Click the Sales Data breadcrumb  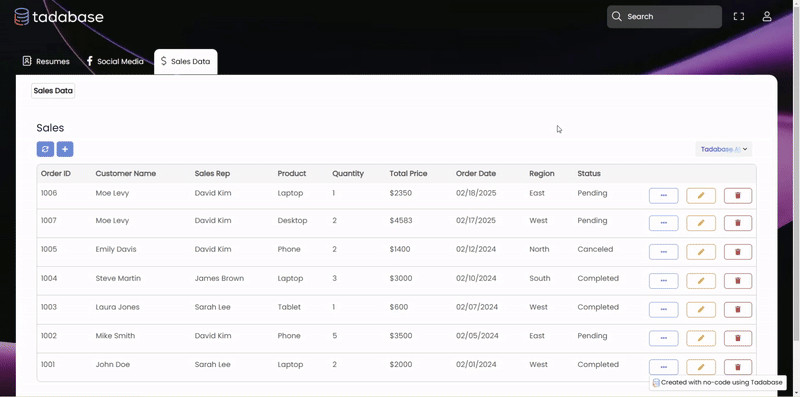53,91
